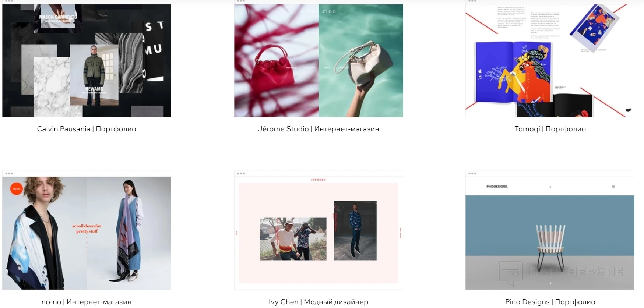Click the 'Ivy Chen | Модный дизайнер' caption
The width and height of the screenshot is (644, 308).
tap(319, 302)
